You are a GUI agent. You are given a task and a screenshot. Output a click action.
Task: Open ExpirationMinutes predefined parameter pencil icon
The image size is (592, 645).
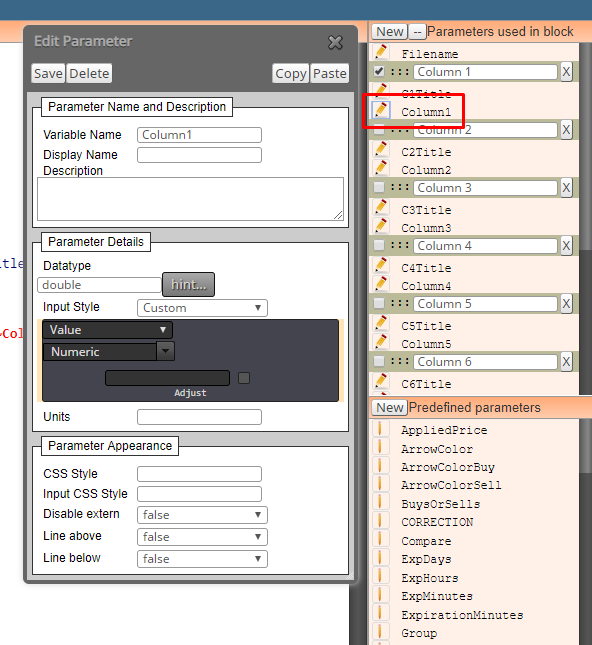[x=381, y=613]
